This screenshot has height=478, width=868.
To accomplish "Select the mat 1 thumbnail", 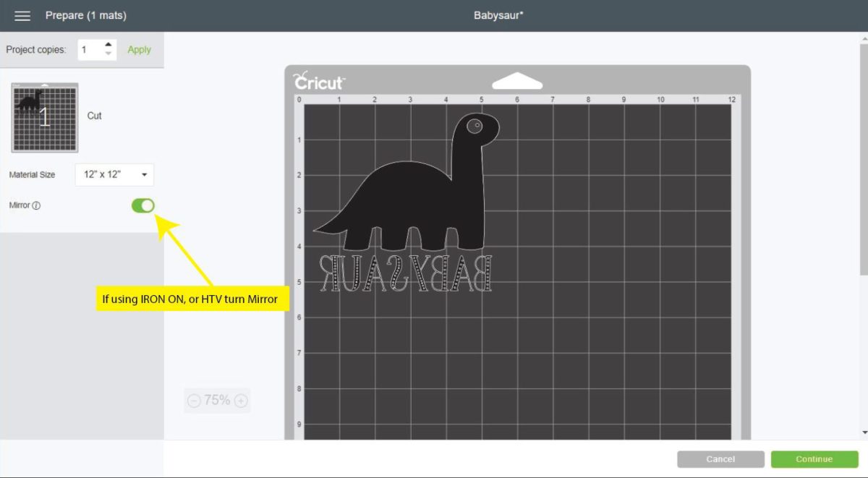I will coord(45,117).
